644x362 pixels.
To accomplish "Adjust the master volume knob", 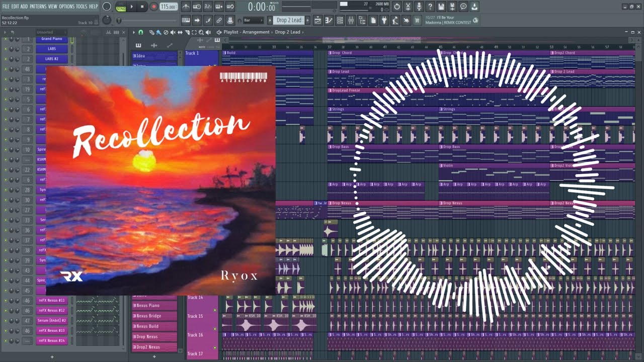I will (x=107, y=7).
